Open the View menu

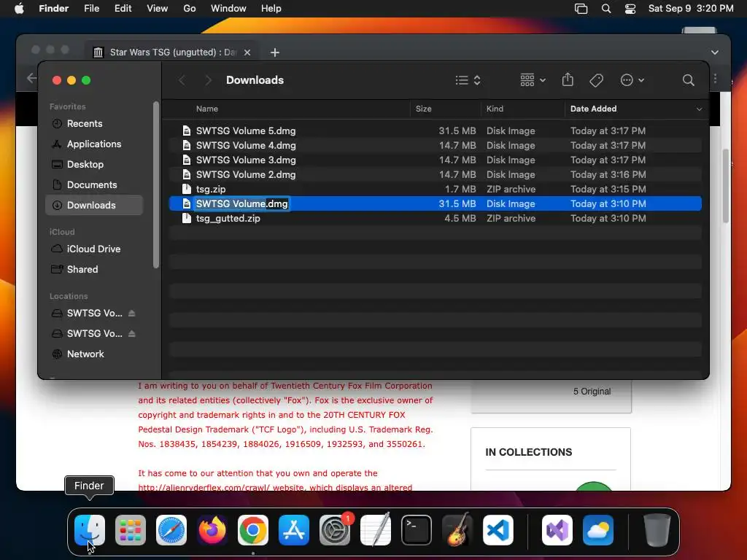pos(158,9)
